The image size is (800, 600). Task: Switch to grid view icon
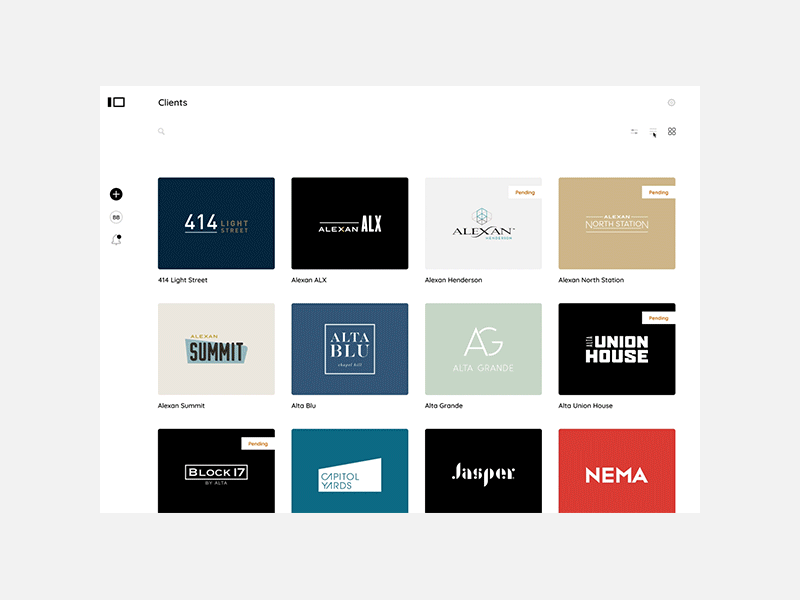672,131
